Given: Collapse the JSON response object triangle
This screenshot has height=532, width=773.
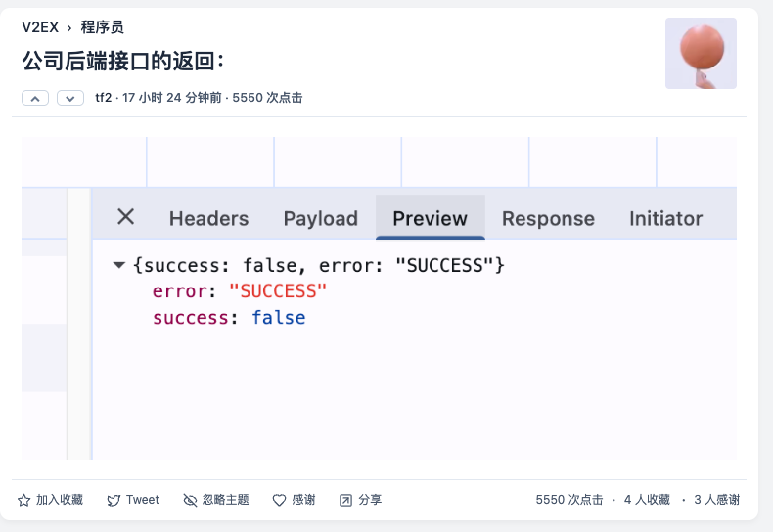Looking at the screenshot, I should pyautogui.click(x=119, y=265).
